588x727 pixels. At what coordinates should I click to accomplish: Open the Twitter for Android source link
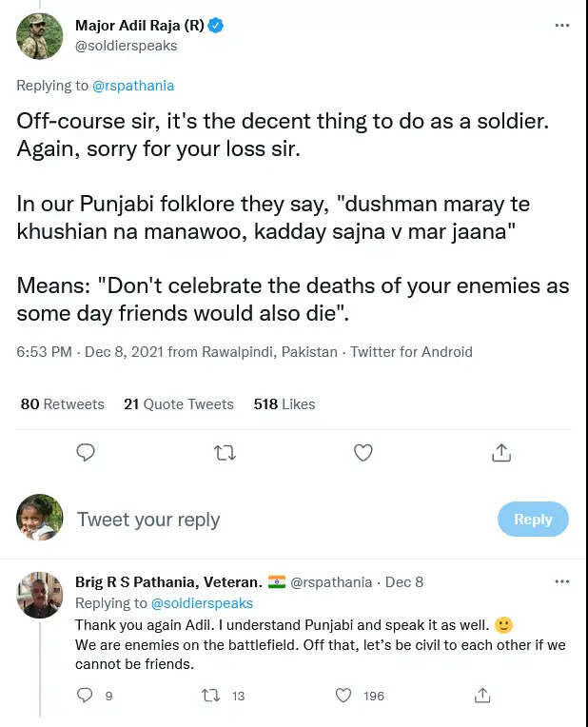(x=411, y=352)
